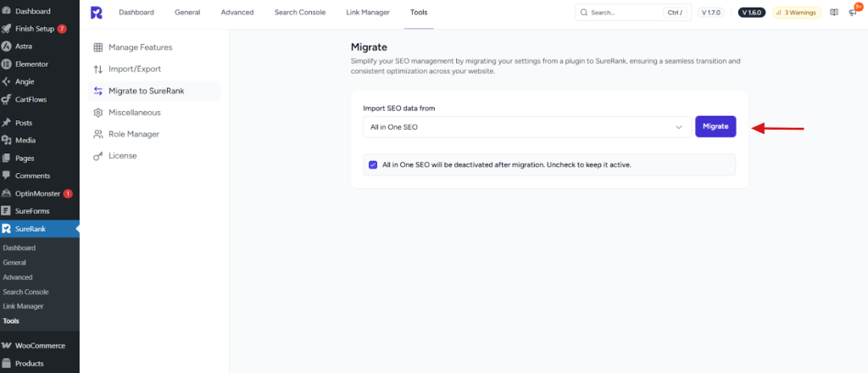
Task: Open the announcements megaphone icon
Action: click(853, 13)
